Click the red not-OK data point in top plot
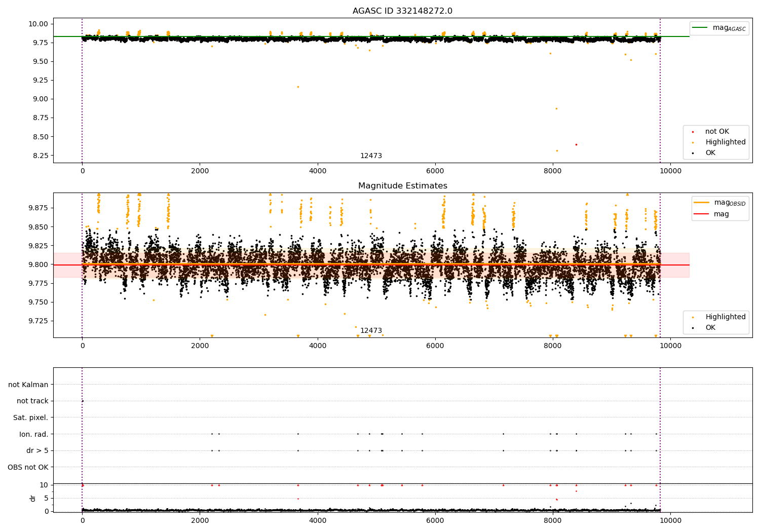This screenshot has width=760, height=532. [576, 144]
